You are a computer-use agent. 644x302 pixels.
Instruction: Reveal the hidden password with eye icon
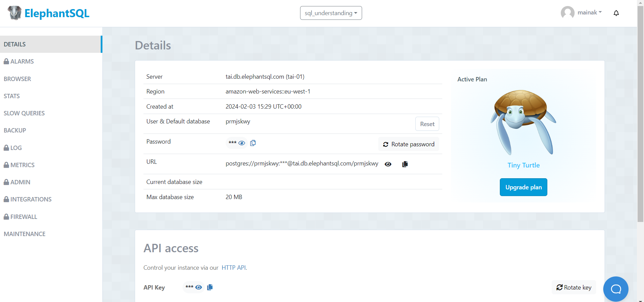tap(242, 143)
